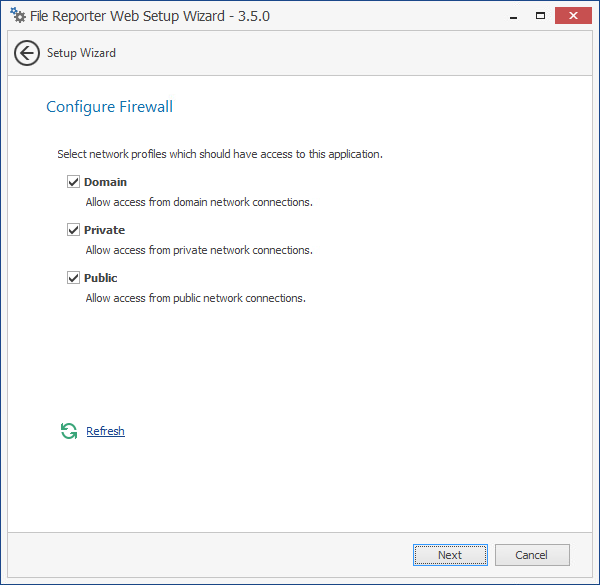The height and width of the screenshot is (585, 600).
Task: Click the green Refresh arrows icon
Action: tap(69, 431)
